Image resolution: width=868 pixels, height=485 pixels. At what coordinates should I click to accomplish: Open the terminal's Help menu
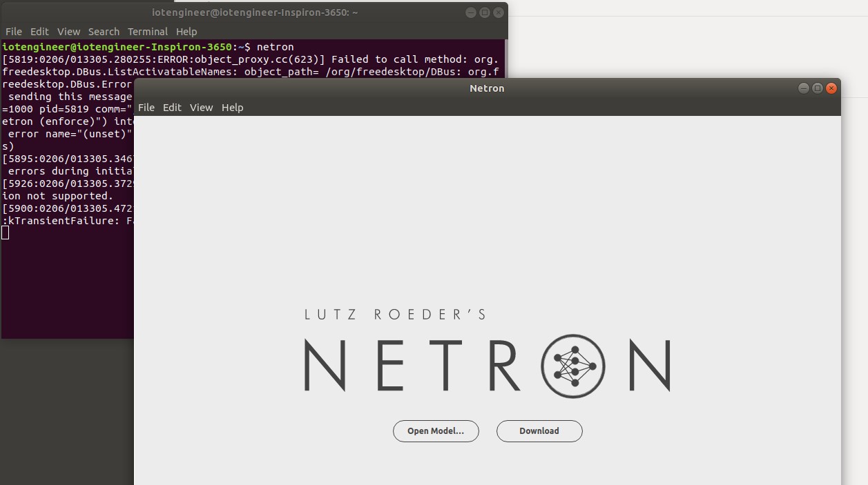(x=186, y=31)
